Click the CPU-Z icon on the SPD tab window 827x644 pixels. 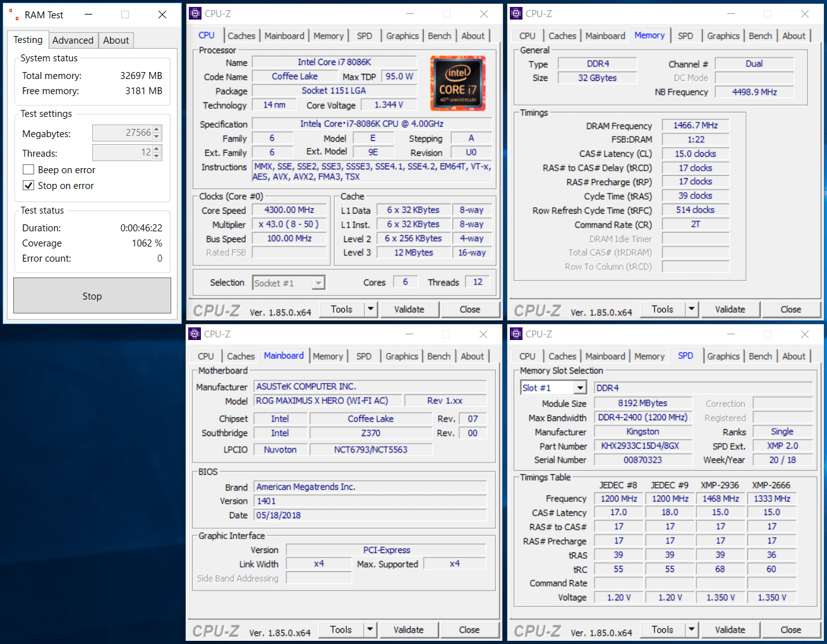point(516,334)
